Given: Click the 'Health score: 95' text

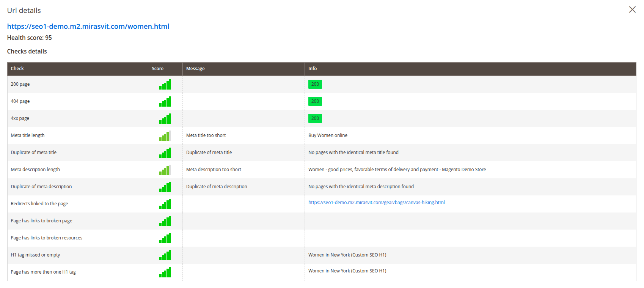Looking at the screenshot, I should [30, 38].
